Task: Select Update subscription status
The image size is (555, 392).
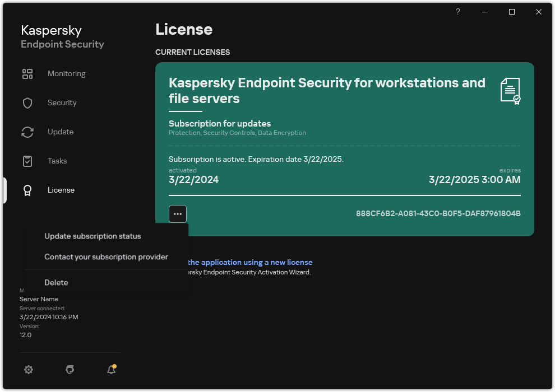Action: pos(92,236)
